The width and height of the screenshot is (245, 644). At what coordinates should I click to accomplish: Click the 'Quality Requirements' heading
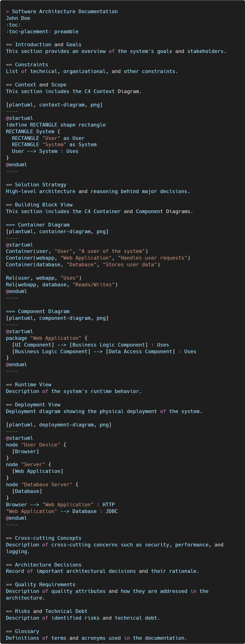(45, 585)
